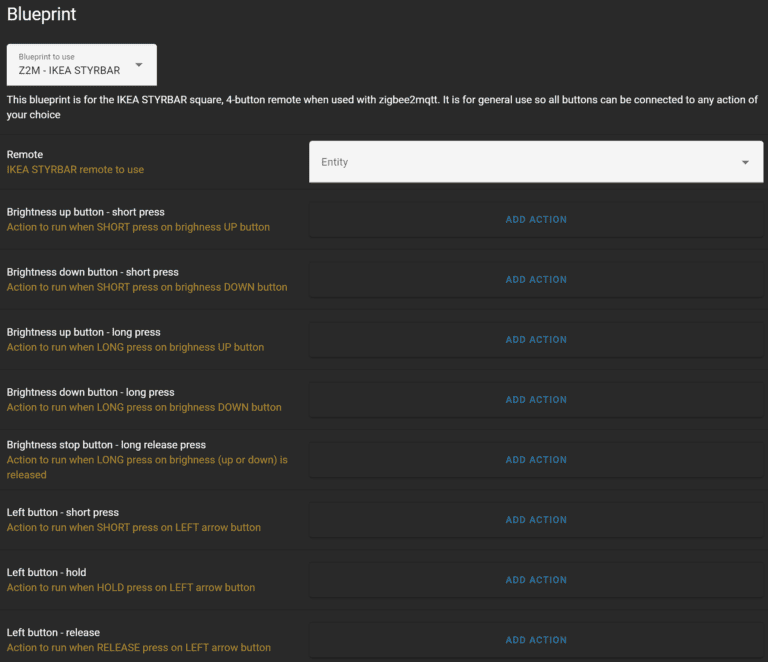Expand the Entity dropdown arrow for Remote
The width and height of the screenshot is (768, 662).
click(745, 162)
